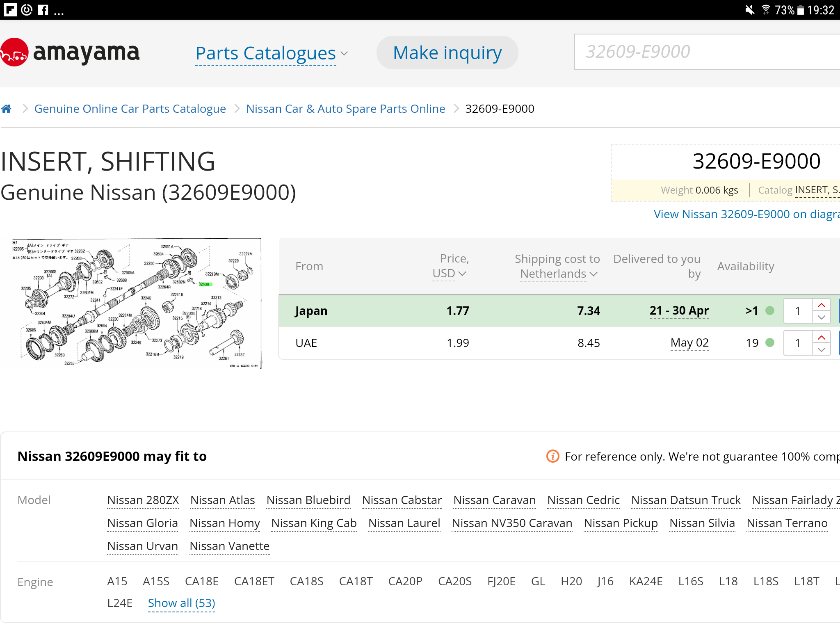This screenshot has width=840, height=630.
Task: Click the May 02 delivery date
Action: click(x=689, y=343)
